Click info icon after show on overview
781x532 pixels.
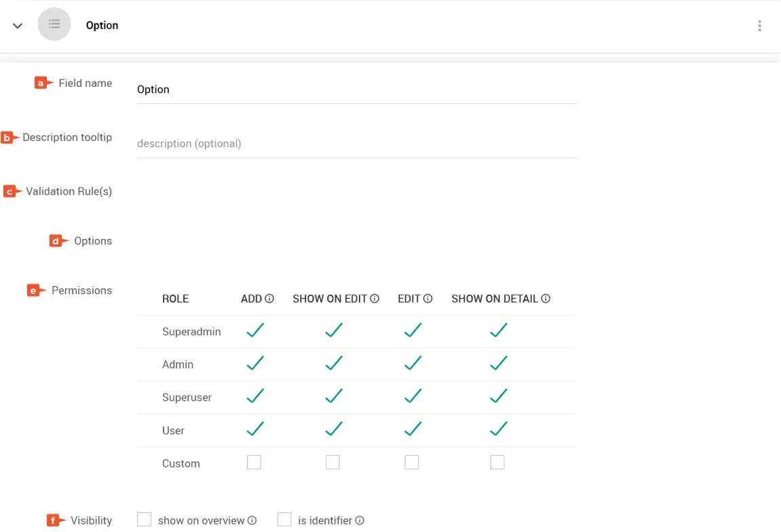click(252, 520)
